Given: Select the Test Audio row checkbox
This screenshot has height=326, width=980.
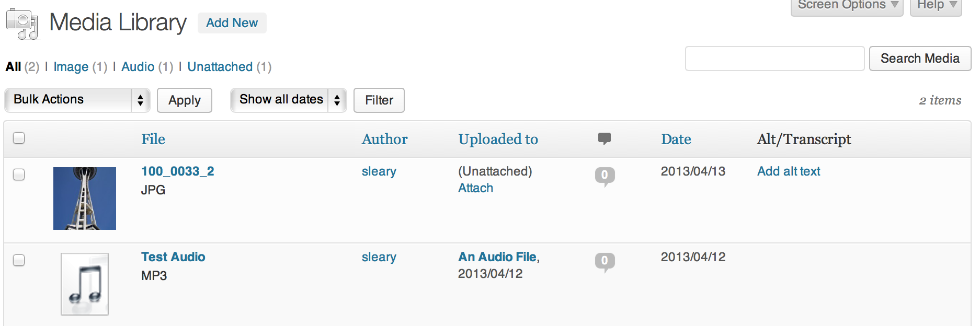Looking at the screenshot, I should point(19,260).
